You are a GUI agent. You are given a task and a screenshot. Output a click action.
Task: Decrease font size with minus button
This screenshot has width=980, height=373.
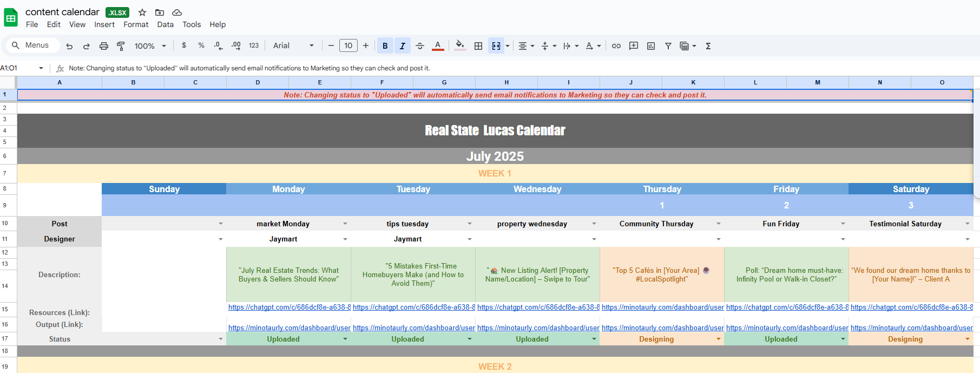[x=331, y=45]
